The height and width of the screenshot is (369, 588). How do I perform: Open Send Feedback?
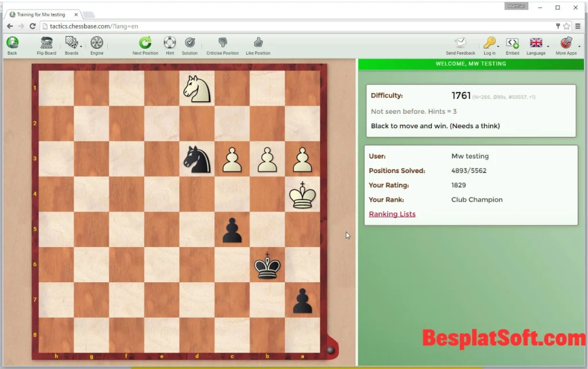(x=460, y=43)
